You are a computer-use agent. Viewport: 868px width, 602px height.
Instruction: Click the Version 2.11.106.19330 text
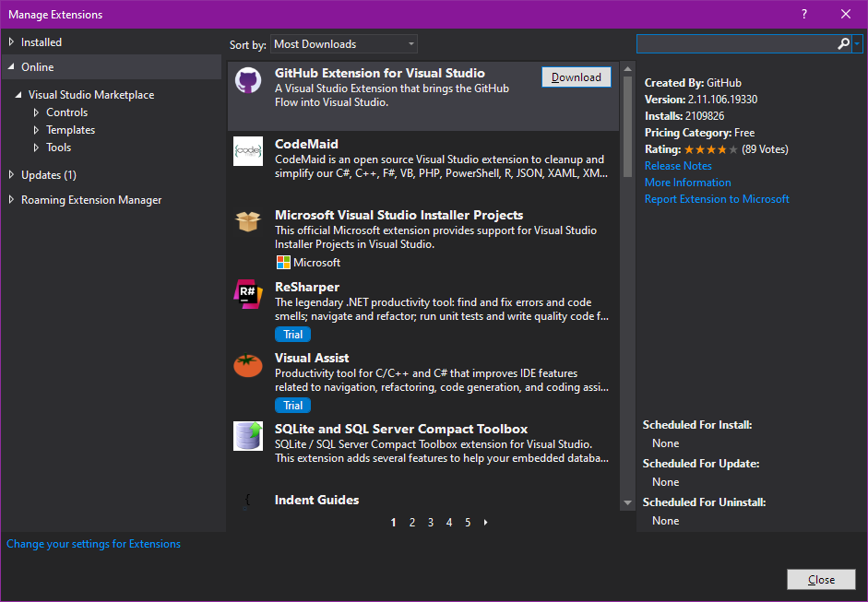701,100
